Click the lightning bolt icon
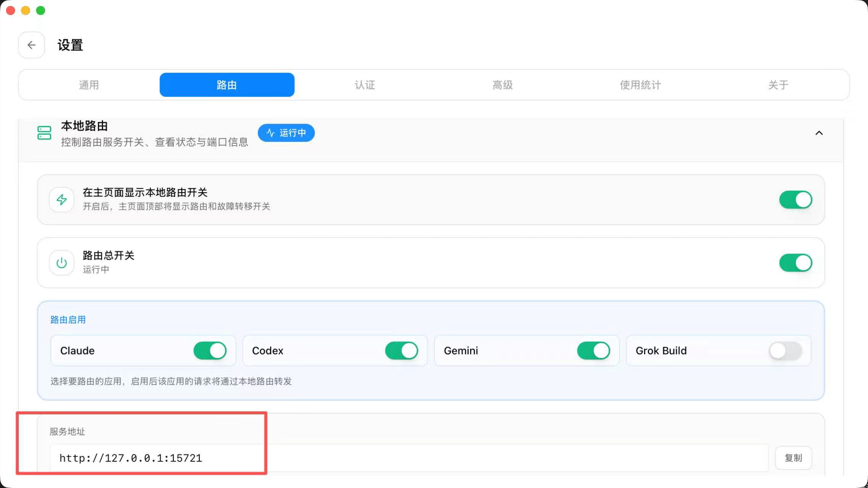This screenshot has width=868, height=488. (x=61, y=199)
